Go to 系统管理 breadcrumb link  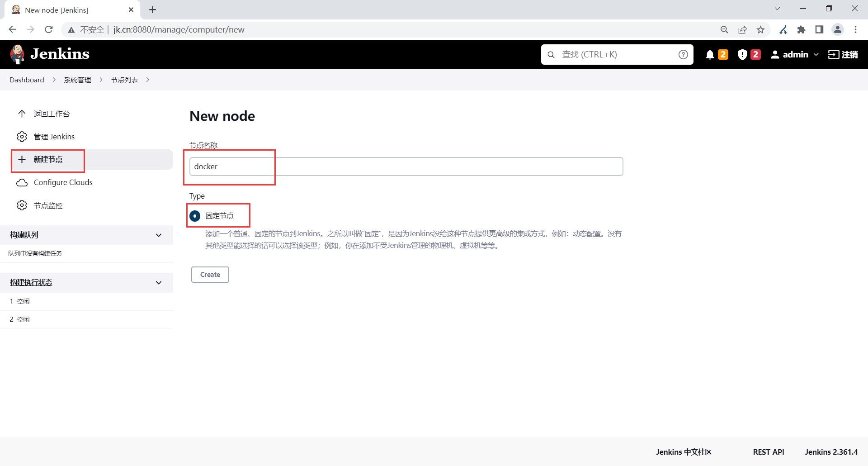pyautogui.click(x=77, y=80)
